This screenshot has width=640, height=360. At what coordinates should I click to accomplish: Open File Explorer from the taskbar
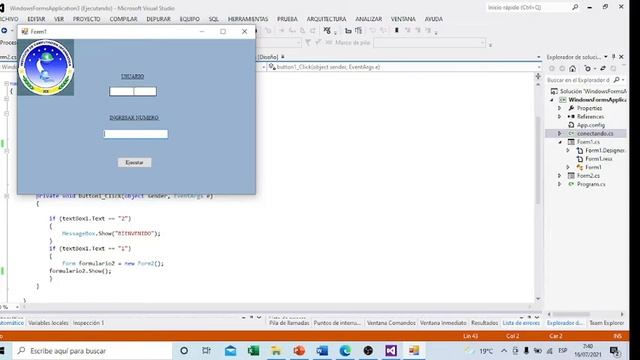click(276, 351)
